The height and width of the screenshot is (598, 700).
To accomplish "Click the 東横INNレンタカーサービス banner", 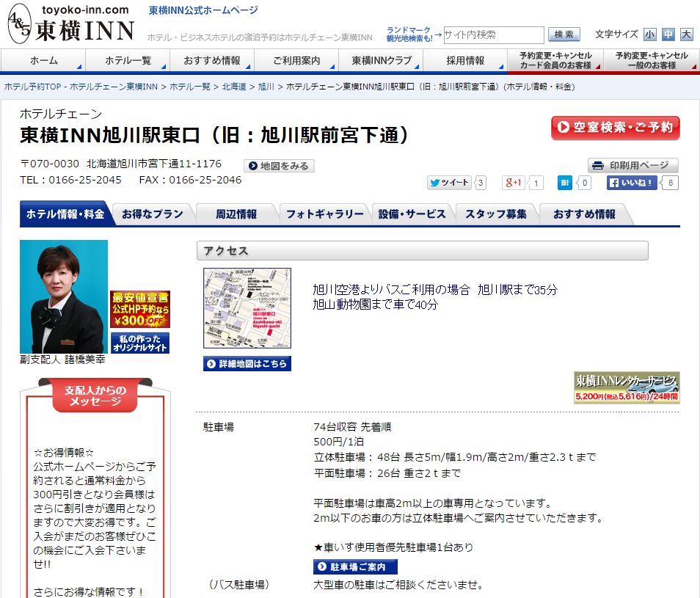I will pyautogui.click(x=627, y=387).
